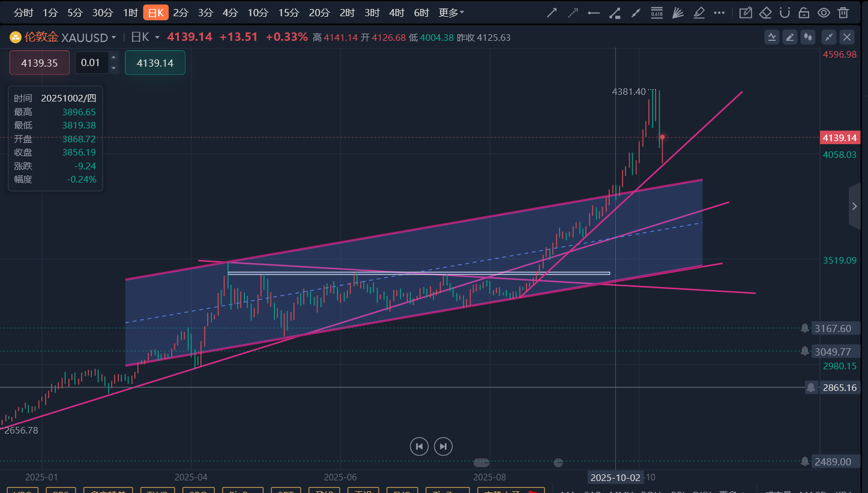Click the green 4139.14 buy price button
The width and height of the screenshot is (868, 493).
point(155,63)
